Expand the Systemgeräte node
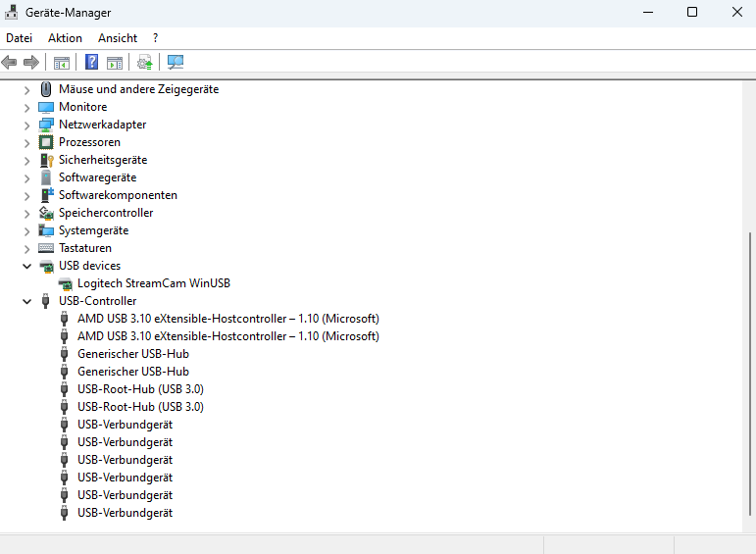The image size is (756, 554). (x=27, y=231)
